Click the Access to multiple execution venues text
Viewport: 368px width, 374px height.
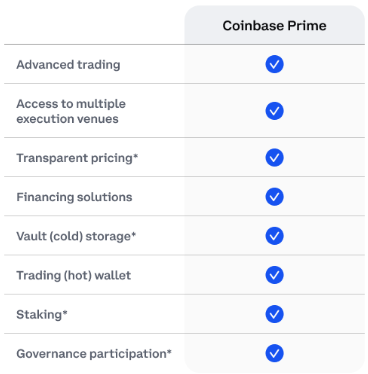pos(71,111)
